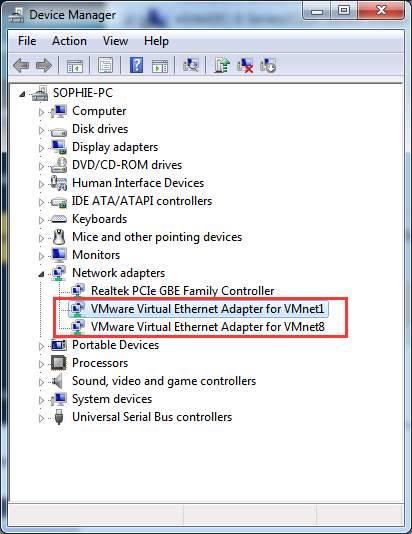Click the Forward arrow toolbar icon

click(x=44, y=65)
